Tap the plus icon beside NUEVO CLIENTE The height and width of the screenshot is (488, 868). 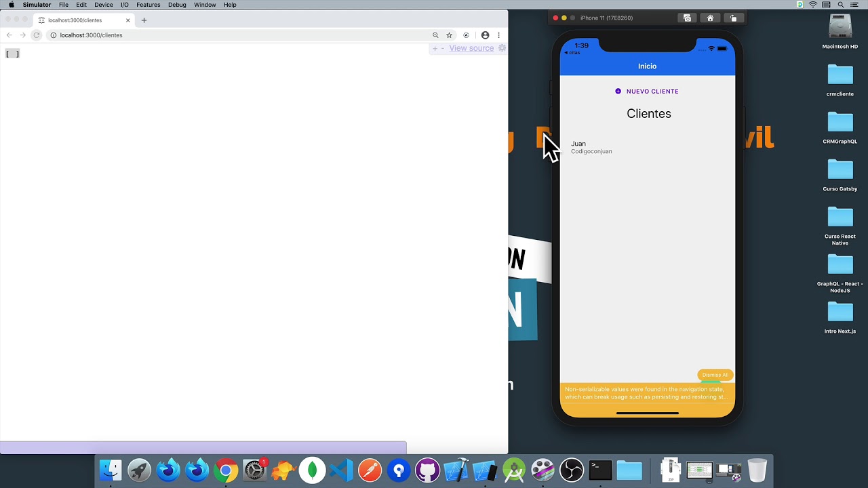618,91
